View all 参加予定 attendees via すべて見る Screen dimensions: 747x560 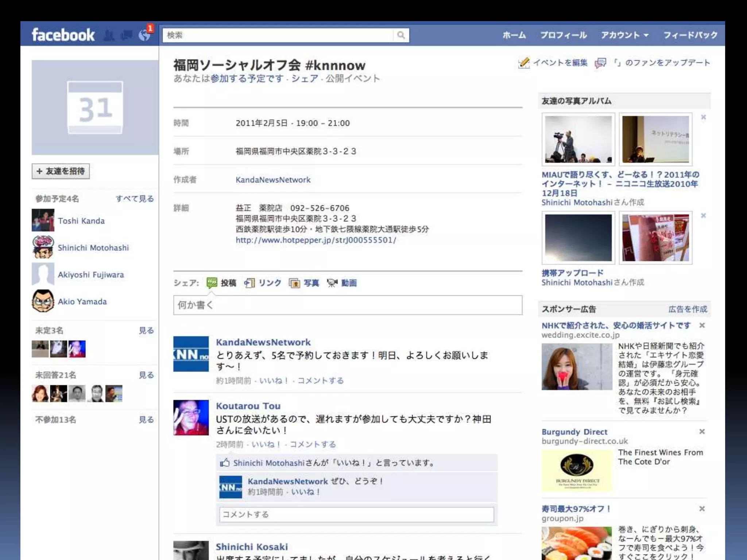point(135,199)
